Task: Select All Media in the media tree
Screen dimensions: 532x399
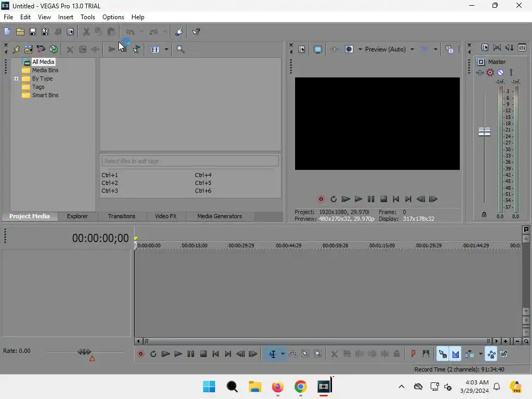Action: [43, 62]
